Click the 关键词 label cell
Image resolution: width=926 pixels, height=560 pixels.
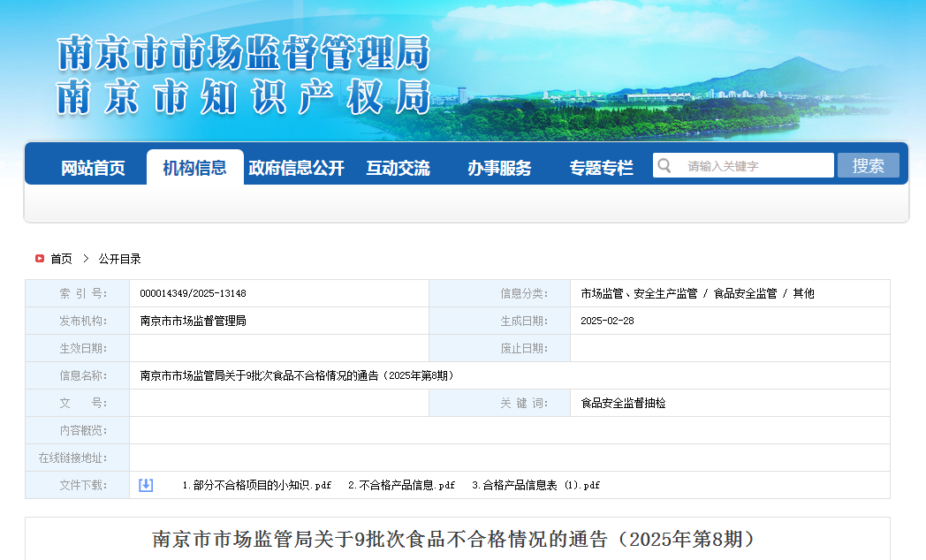499,403
